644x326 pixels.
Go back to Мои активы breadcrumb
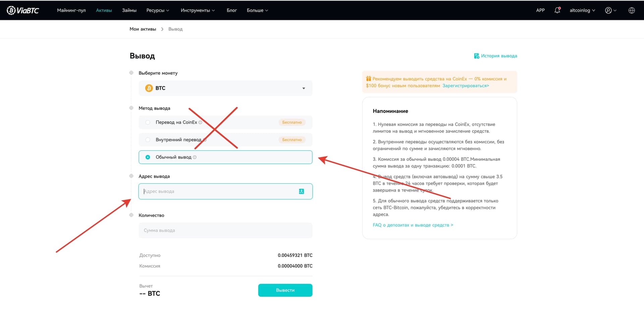143,29
